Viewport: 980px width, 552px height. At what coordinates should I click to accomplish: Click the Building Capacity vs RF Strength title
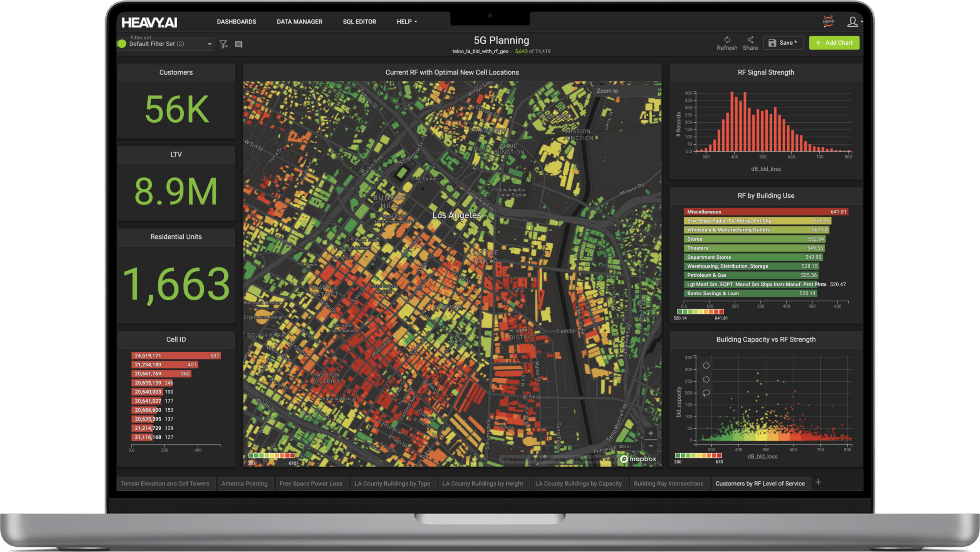point(766,340)
